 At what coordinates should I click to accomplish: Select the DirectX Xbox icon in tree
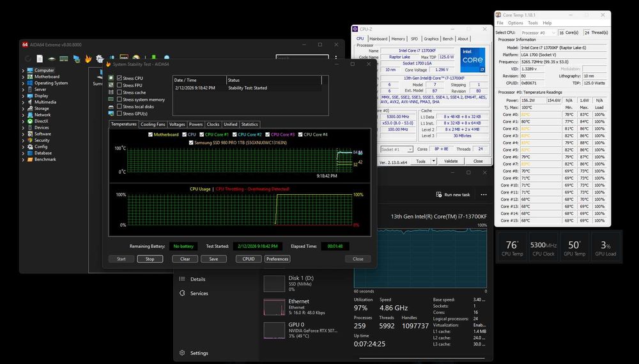pos(30,121)
